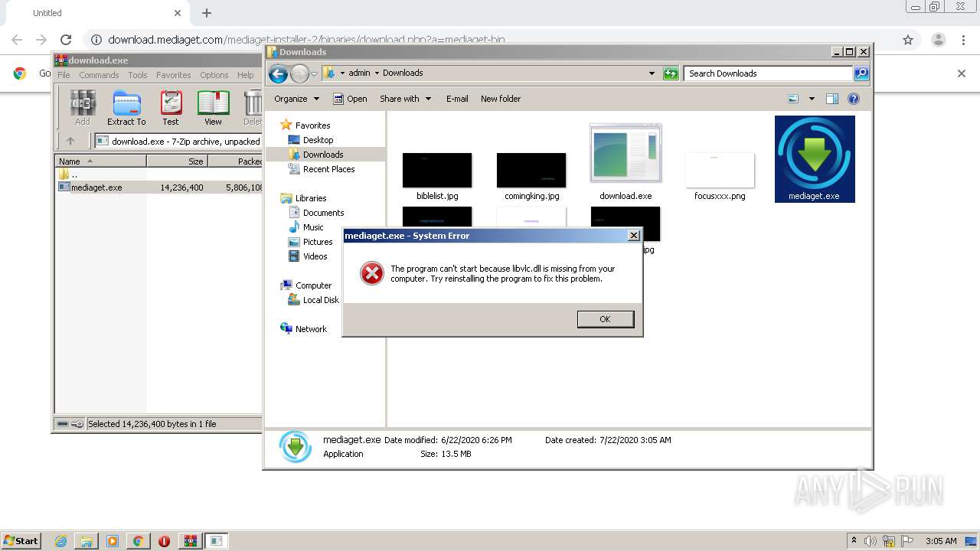This screenshot has height=551, width=980.
Task: Open Music library in sidebar
Action: [x=306, y=227]
